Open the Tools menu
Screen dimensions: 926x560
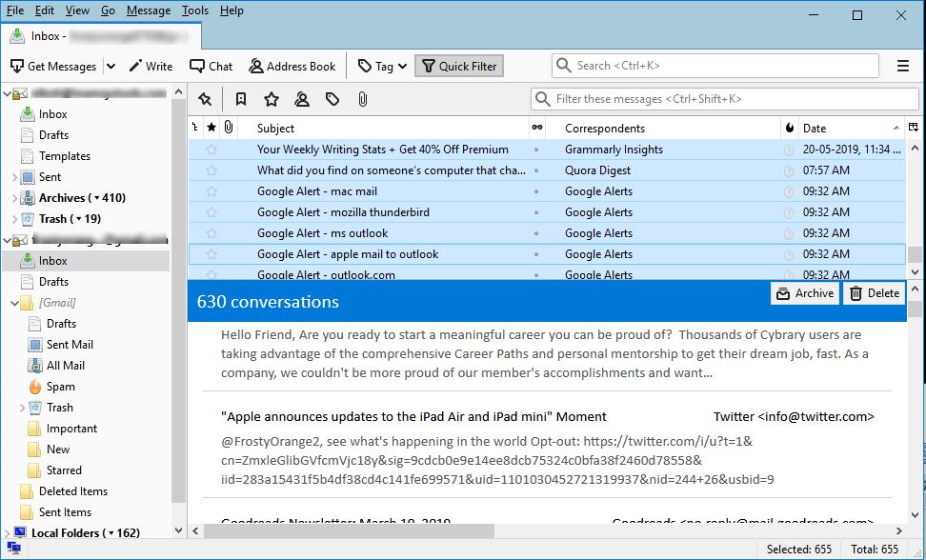coord(195,10)
